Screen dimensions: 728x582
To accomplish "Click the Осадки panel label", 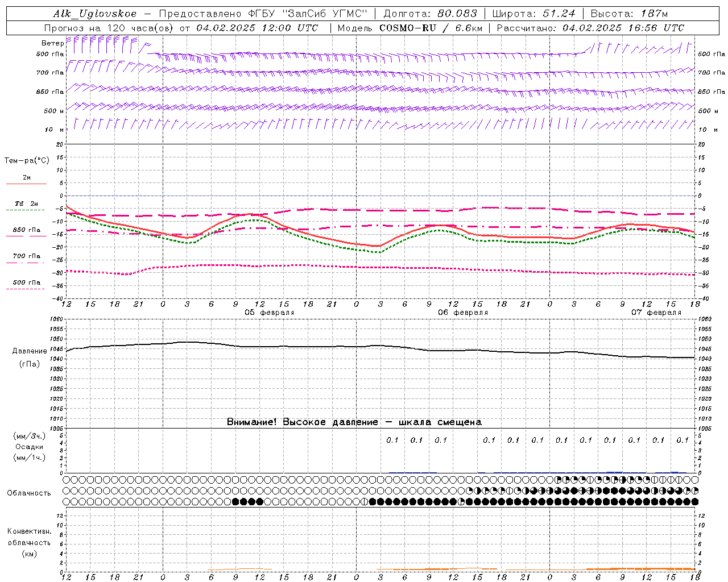I will pyautogui.click(x=30, y=447).
